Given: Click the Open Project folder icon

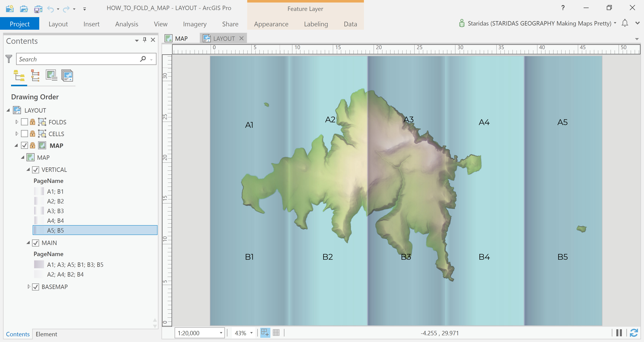Looking at the screenshot, I should click(x=24, y=9).
